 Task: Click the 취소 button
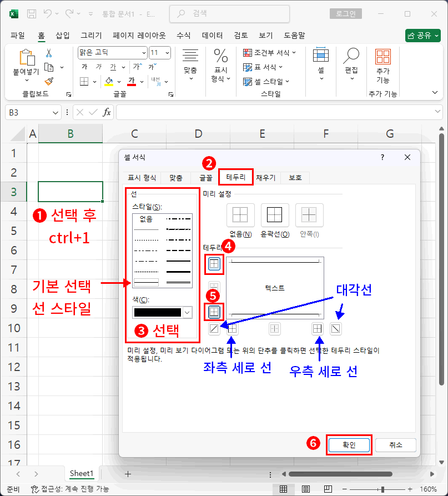395,445
